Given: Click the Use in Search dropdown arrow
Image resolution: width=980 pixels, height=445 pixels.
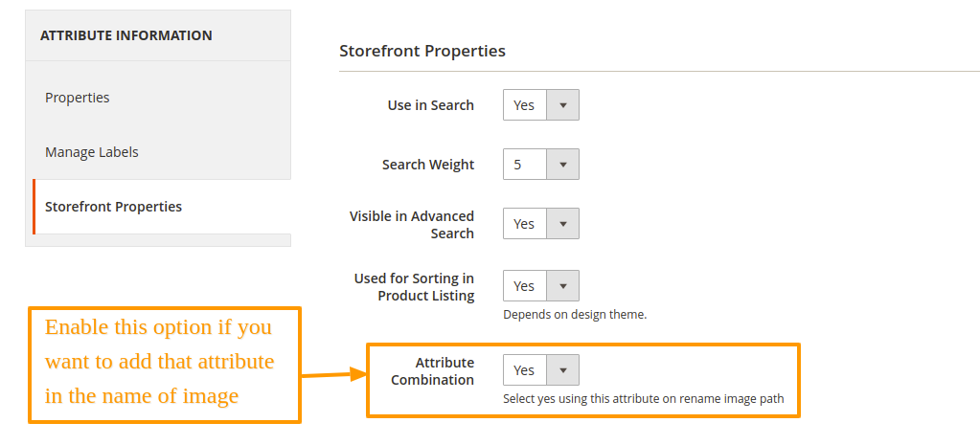Looking at the screenshot, I should click(x=562, y=105).
